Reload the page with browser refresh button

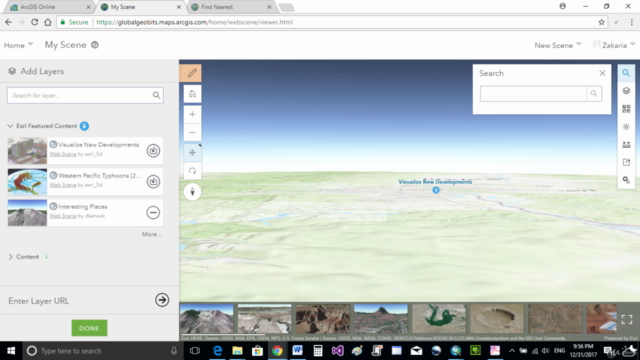(35, 22)
